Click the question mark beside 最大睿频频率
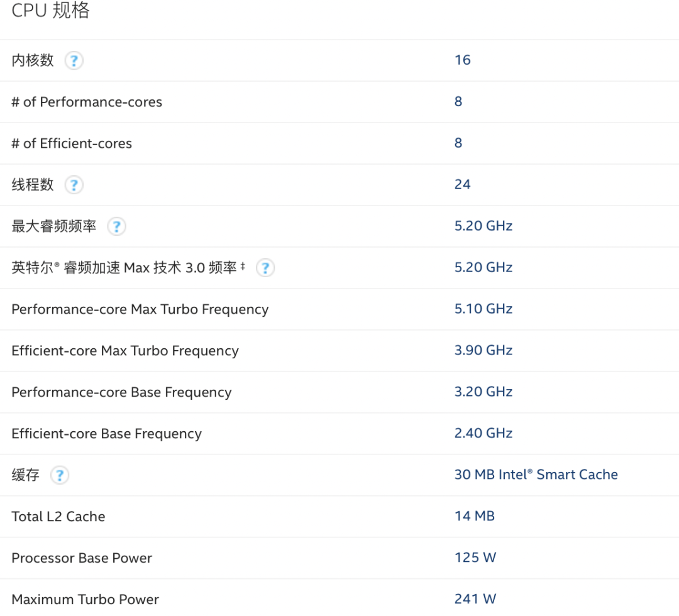 click(x=116, y=226)
